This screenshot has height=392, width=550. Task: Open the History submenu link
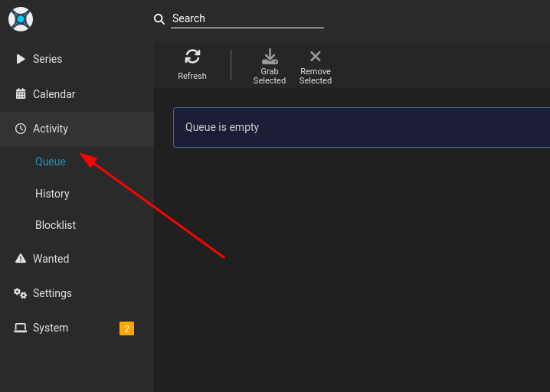tap(52, 194)
